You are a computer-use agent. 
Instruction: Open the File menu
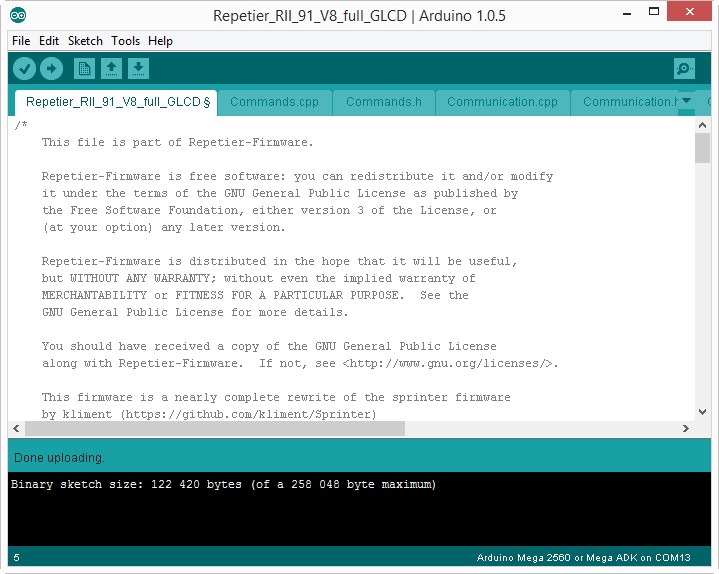click(21, 41)
